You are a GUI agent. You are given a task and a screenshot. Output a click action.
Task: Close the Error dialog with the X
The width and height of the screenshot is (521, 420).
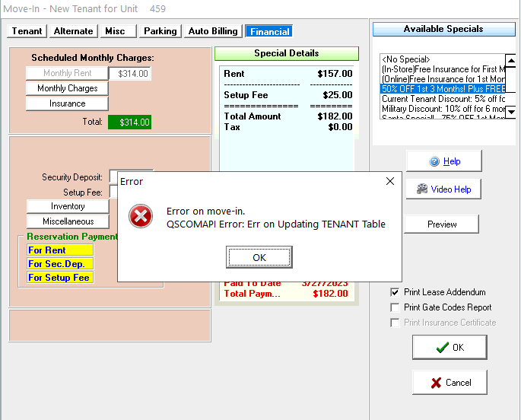[390, 181]
